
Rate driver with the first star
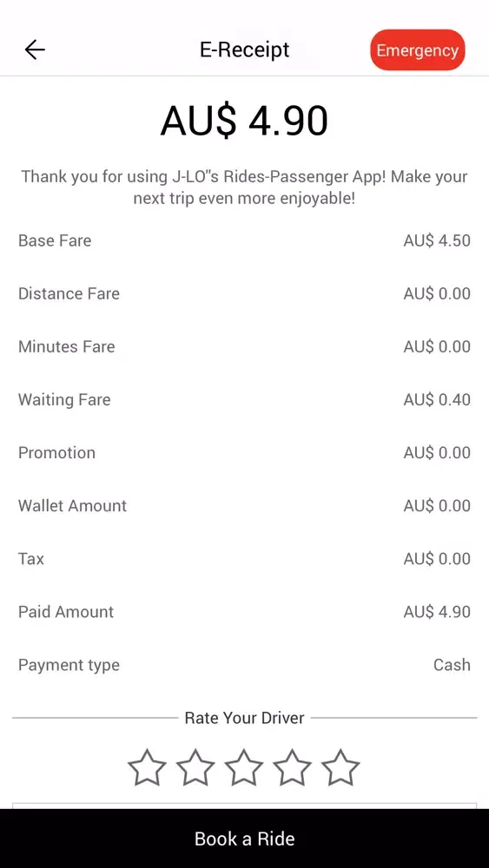(147, 767)
